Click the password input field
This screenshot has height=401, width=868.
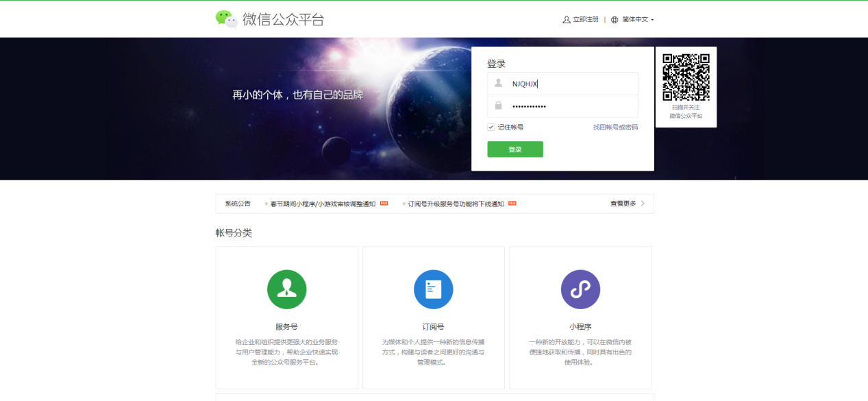(x=562, y=106)
